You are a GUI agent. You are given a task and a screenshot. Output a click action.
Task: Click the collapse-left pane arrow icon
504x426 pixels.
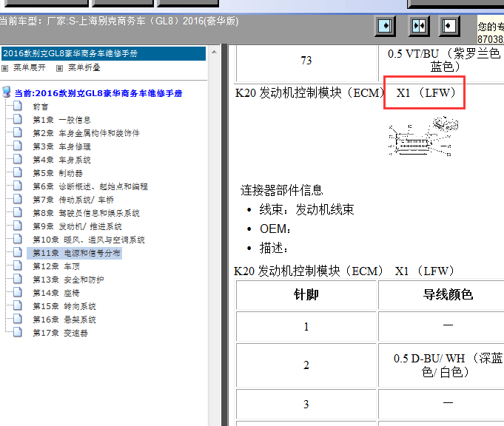coord(449,26)
